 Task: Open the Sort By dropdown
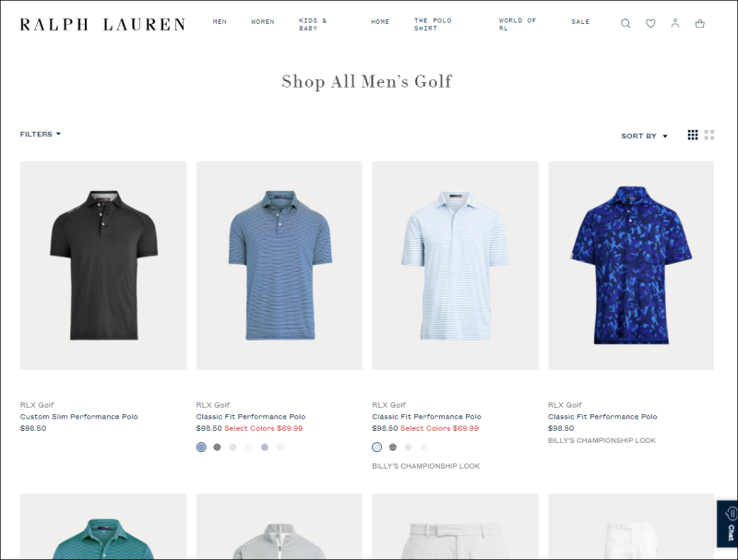[x=644, y=136]
